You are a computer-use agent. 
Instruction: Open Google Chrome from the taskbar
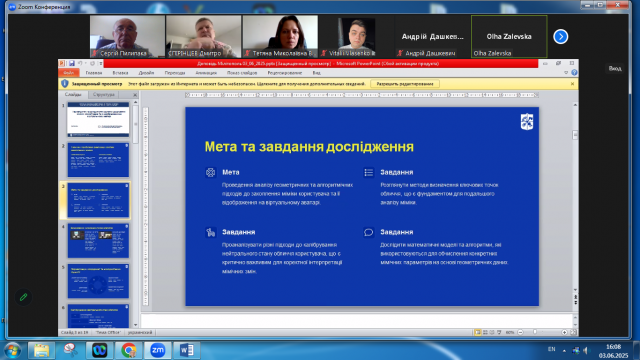(x=129, y=350)
